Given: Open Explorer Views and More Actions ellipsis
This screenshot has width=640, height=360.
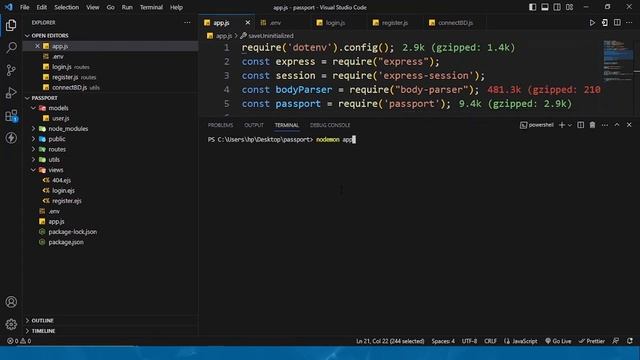Looking at the screenshot, I should click(x=187, y=22).
